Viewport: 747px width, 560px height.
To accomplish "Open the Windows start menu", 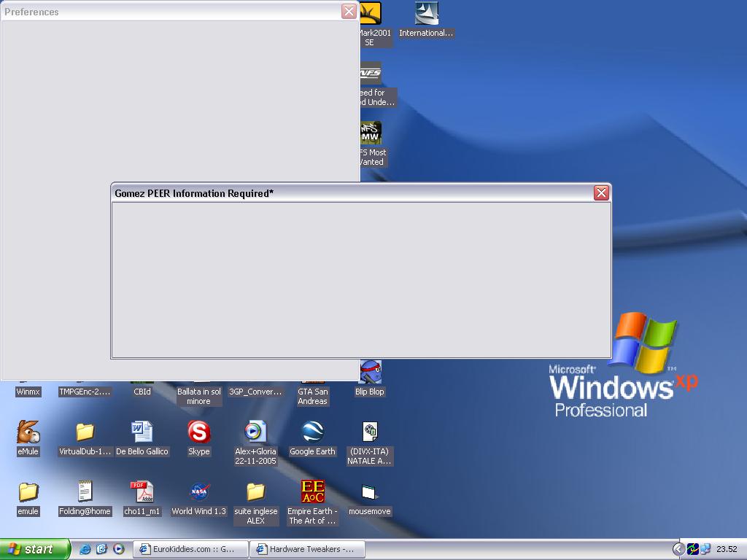I will coord(35,549).
